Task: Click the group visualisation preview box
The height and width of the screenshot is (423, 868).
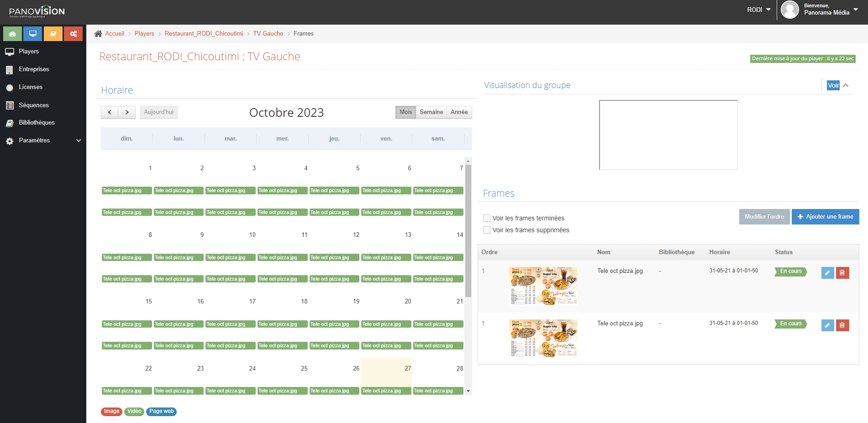Action: (668, 135)
